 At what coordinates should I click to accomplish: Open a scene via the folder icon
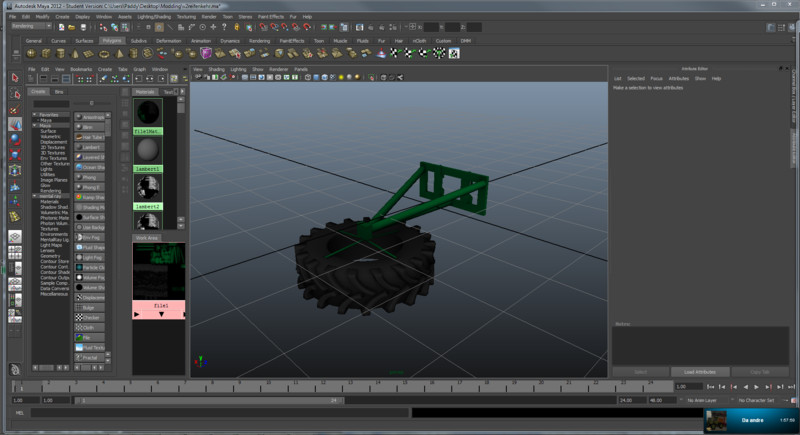72,27
